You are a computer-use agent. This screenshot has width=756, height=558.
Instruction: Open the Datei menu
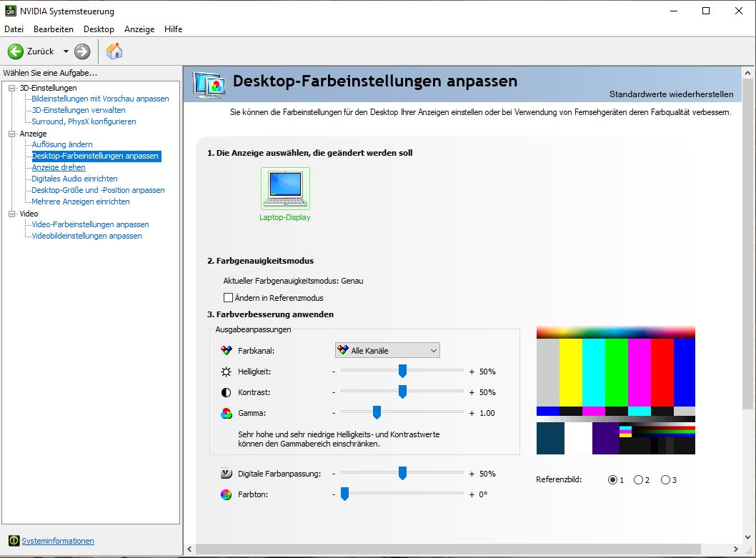pos(14,29)
